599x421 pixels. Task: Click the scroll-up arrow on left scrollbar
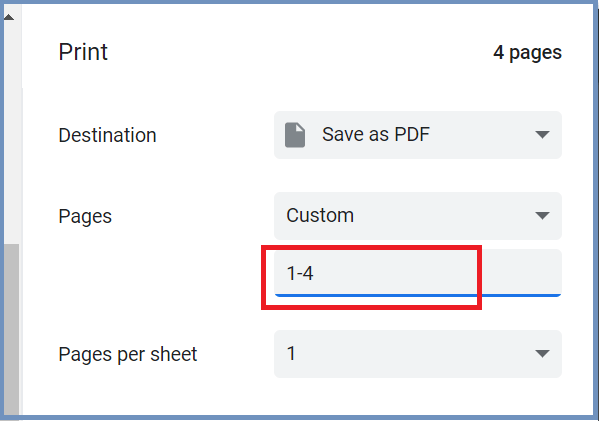(9, 17)
